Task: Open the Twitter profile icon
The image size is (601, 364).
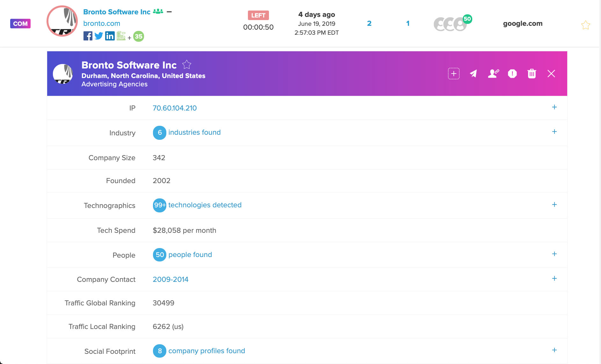Action: [x=99, y=36]
